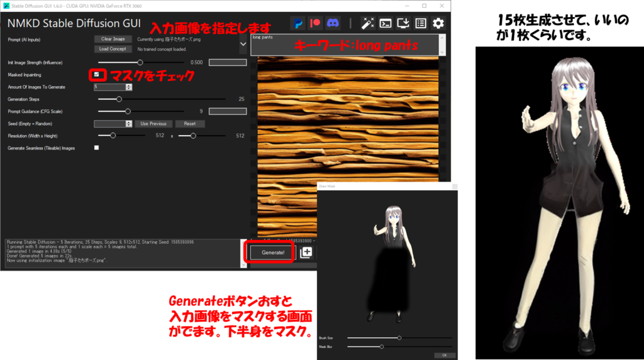Click the prompt text box scrollbar

[442, 45]
